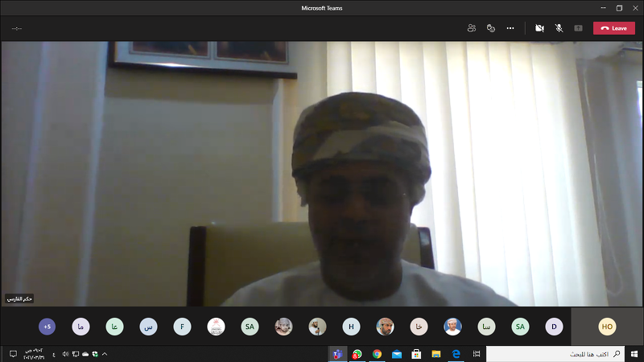Viewport: 644px width, 362px height.
Task: Click the HO self-view tile
Action: pyautogui.click(x=607, y=327)
